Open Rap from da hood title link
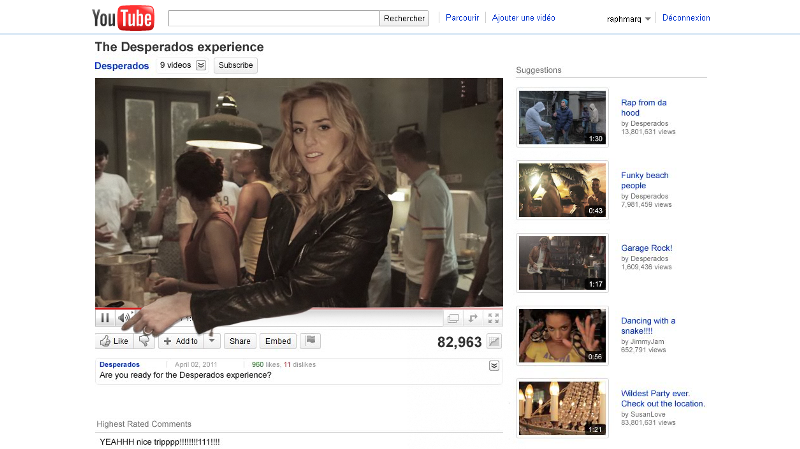 tap(644, 108)
